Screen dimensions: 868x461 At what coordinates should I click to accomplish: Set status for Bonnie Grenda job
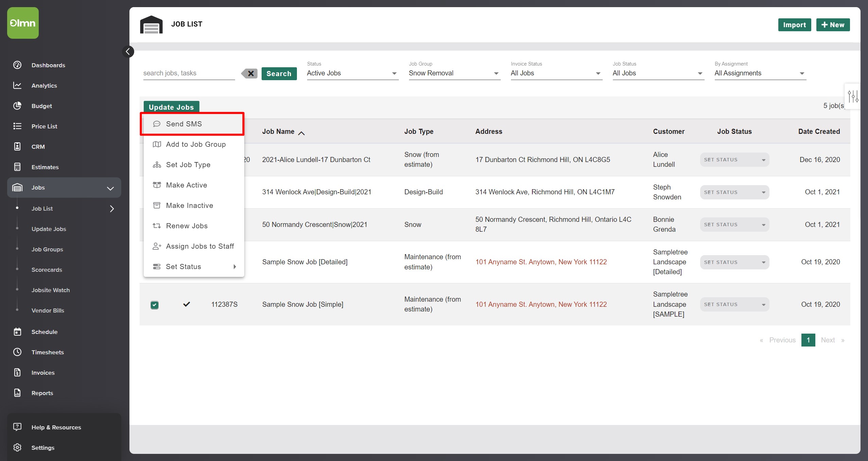[734, 225]
